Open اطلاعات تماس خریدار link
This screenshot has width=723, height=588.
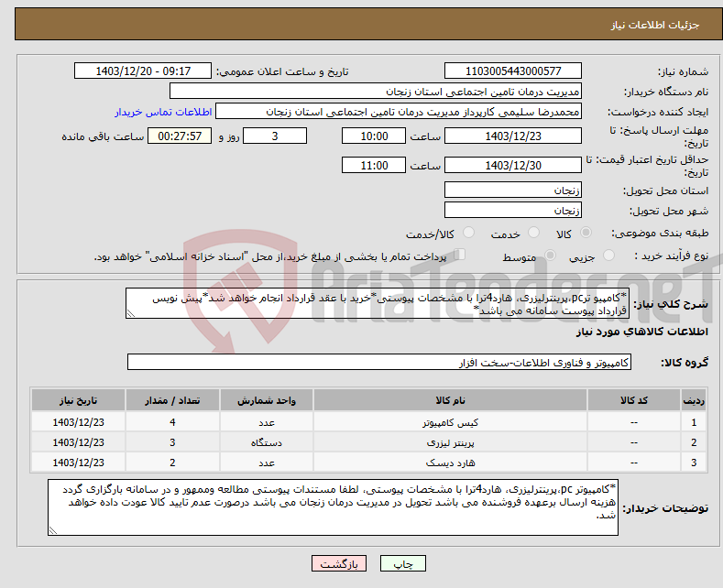coord(163,112)
